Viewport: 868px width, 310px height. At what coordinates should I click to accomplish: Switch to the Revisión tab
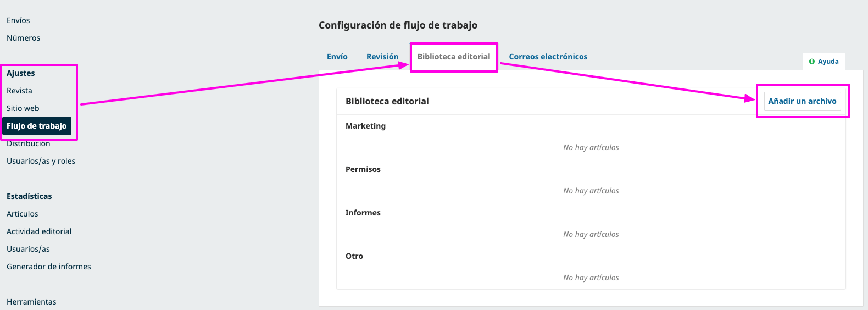382,57
